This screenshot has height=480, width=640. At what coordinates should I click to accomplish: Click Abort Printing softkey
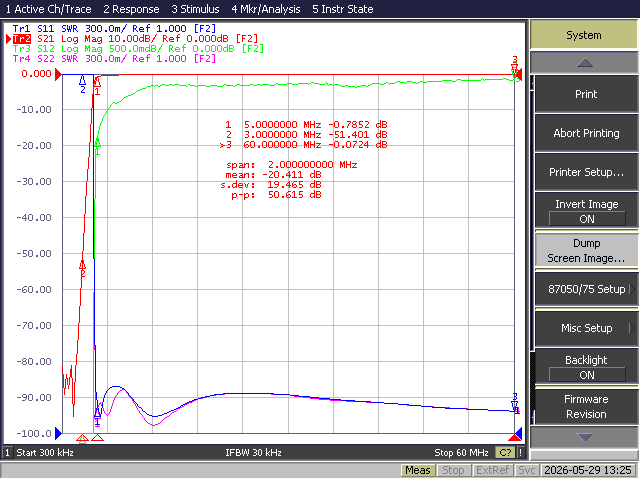(x=586, y=133)
